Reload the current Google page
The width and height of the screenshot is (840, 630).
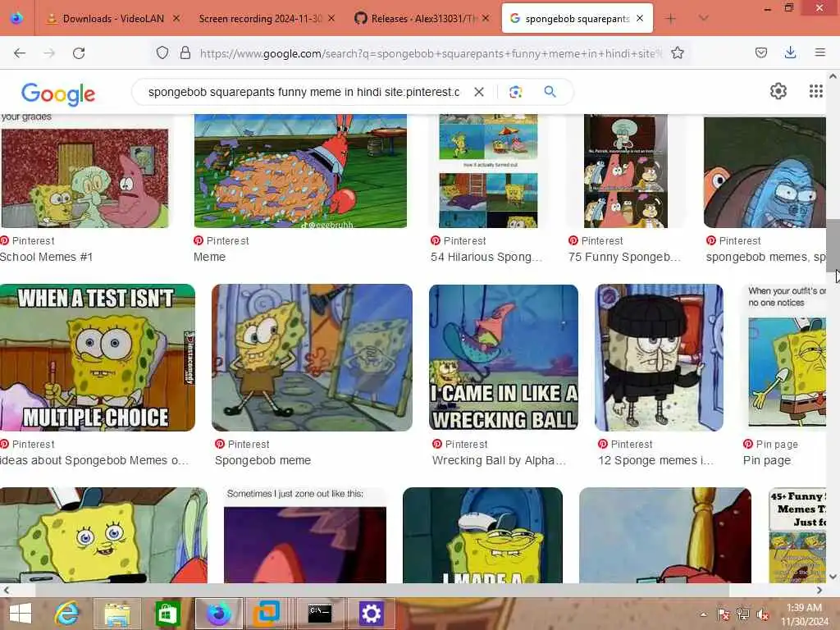coord(79,52)
